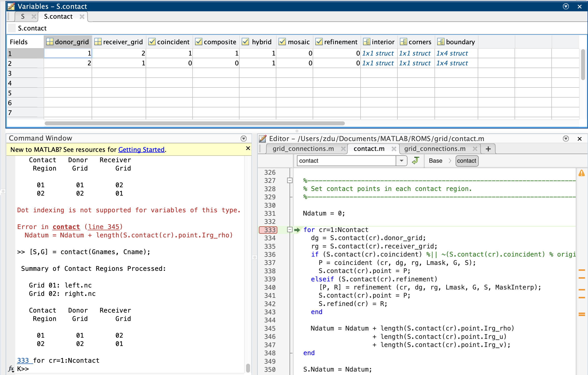Open the contact function dropdown arrow
Image resolution: width=588 pixels, height=375 pixels.
point(401,161)
